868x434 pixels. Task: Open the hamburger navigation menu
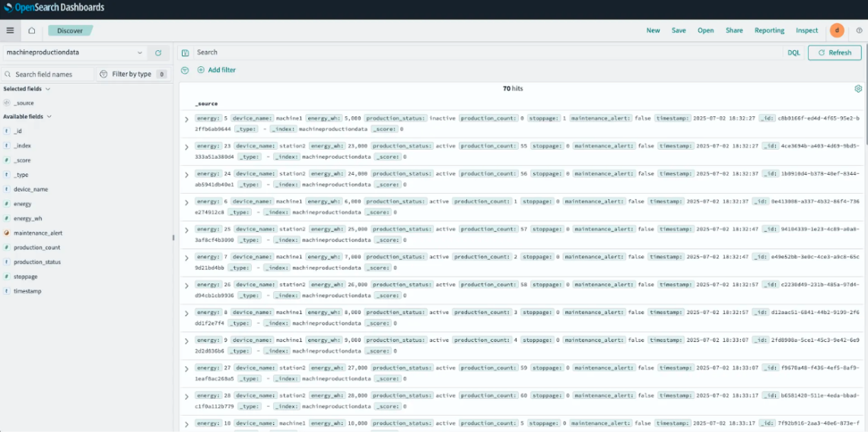click(10, 30)
